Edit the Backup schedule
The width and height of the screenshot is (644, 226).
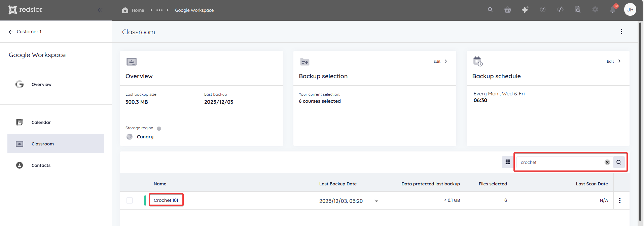[x=614, y=61]
